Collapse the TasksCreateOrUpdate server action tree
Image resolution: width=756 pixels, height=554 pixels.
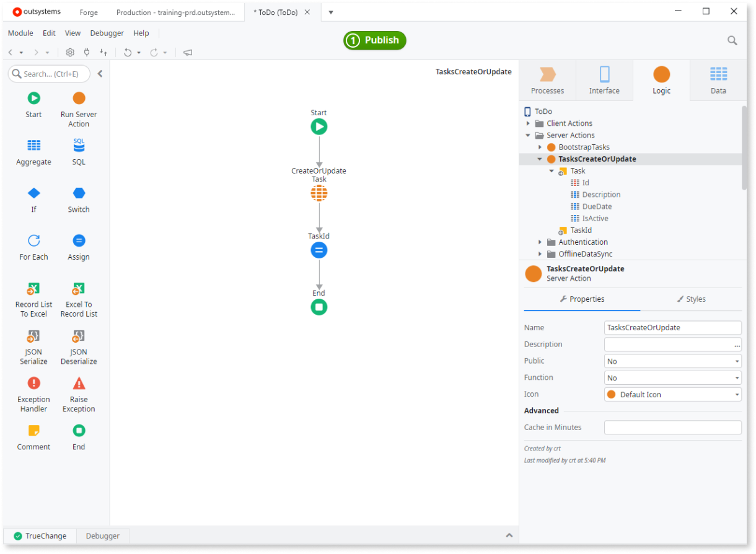coord(540,159)
